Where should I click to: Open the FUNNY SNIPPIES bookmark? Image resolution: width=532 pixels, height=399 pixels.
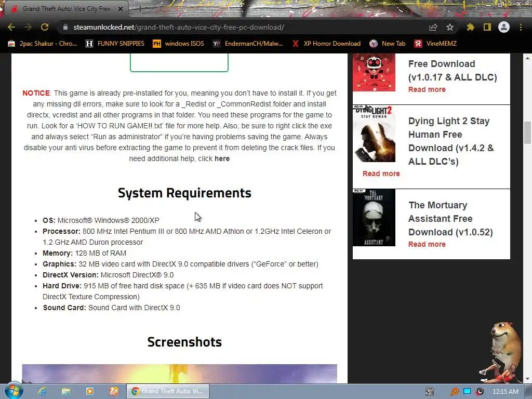pos(115,44)
